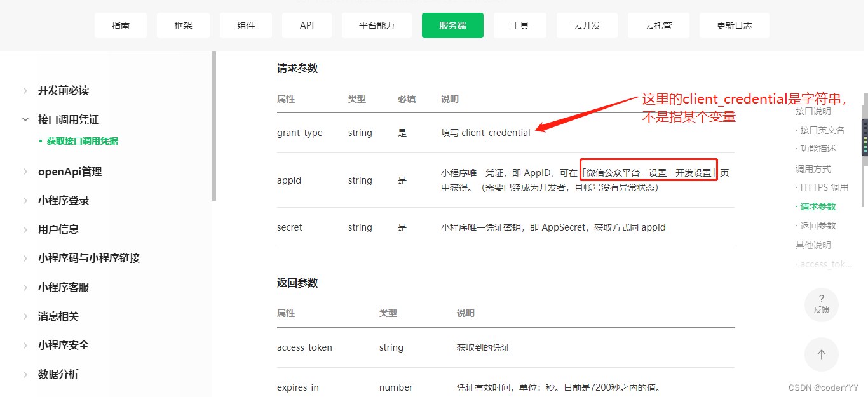
Task: Jump to 接口说明 in outline
Action: (x=813, y=111)
